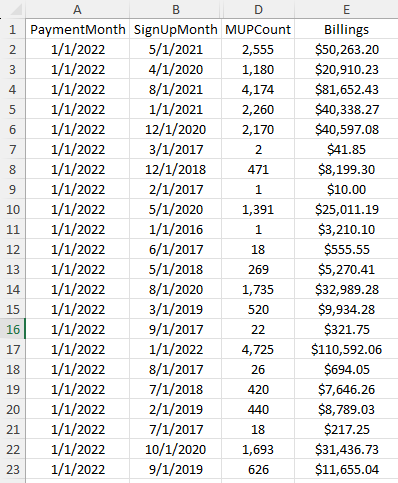Click the Select All corner triangle

click(x=16, y=10)
